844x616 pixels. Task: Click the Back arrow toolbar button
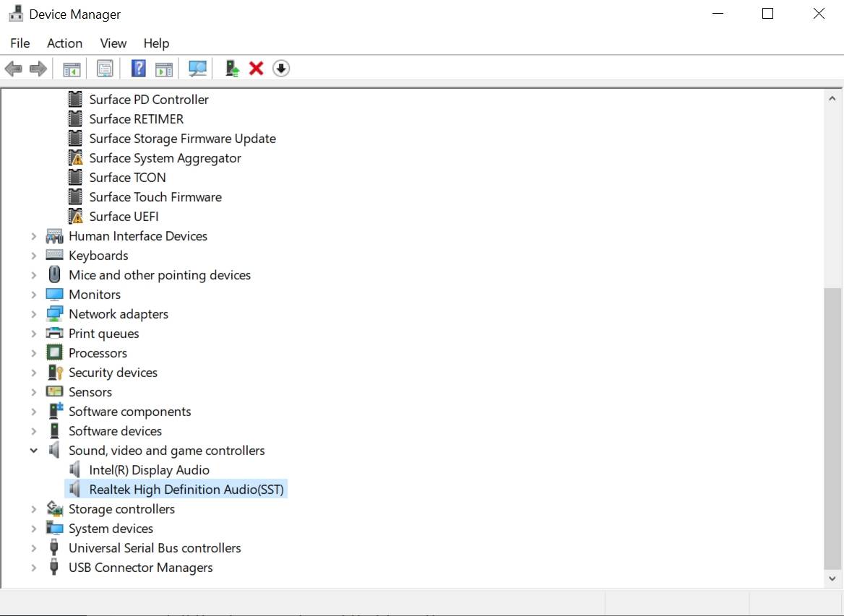(13, 69)
